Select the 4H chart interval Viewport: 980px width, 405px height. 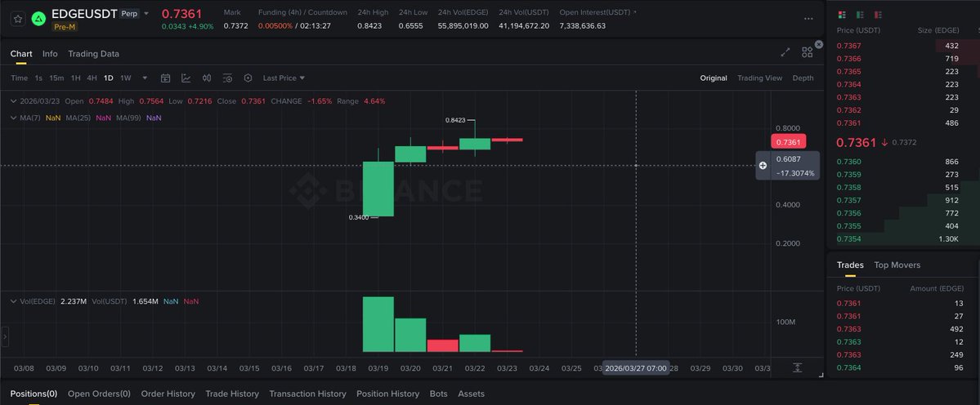click(92, 78)
